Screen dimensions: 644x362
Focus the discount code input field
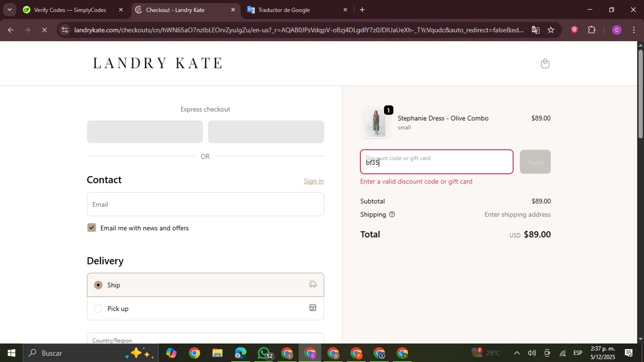click(x=437, y=162)
